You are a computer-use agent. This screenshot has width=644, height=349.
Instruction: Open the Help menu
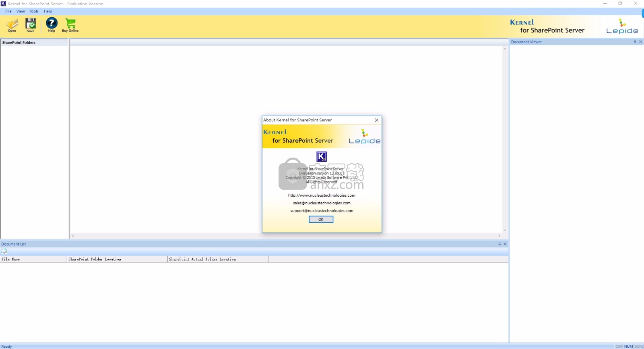tap(48, 11)
